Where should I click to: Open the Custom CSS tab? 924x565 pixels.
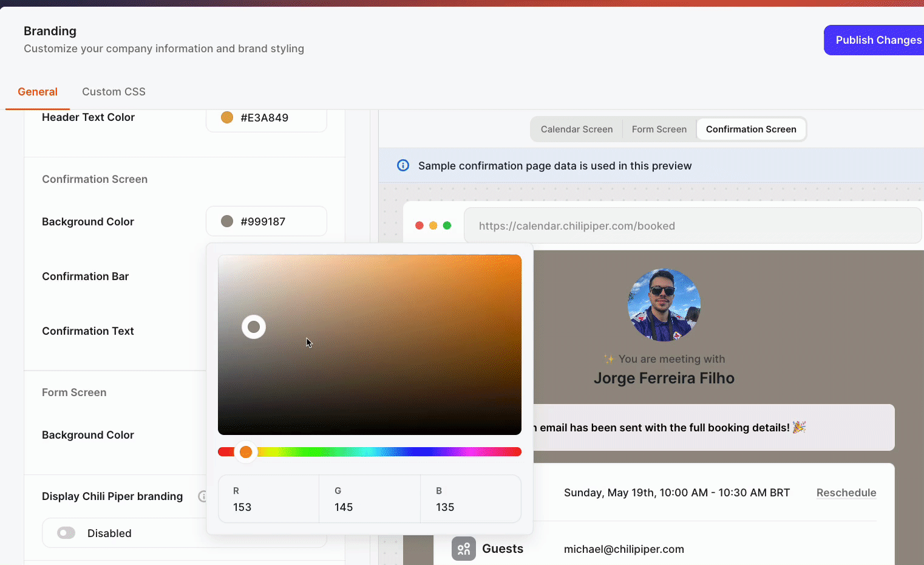click(x=114, y=92)
